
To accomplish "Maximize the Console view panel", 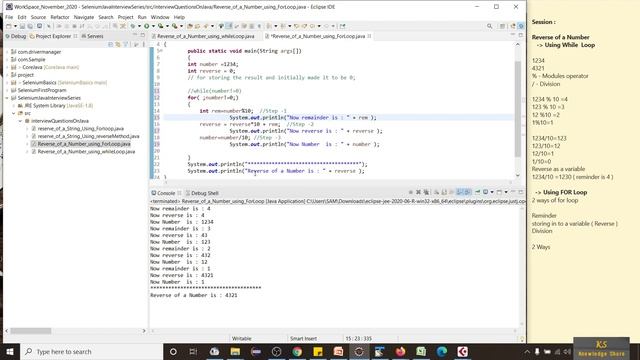I will pyautogui.click(x=520, y=192).
